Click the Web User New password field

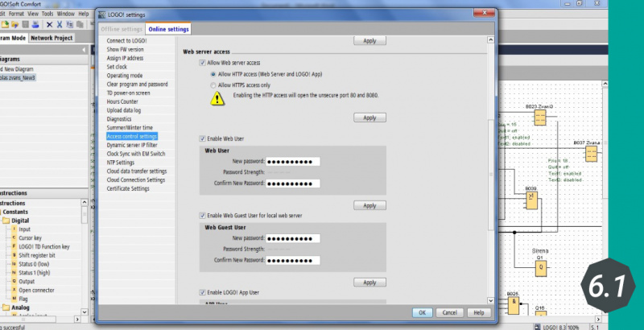click(x=293, y=161)
